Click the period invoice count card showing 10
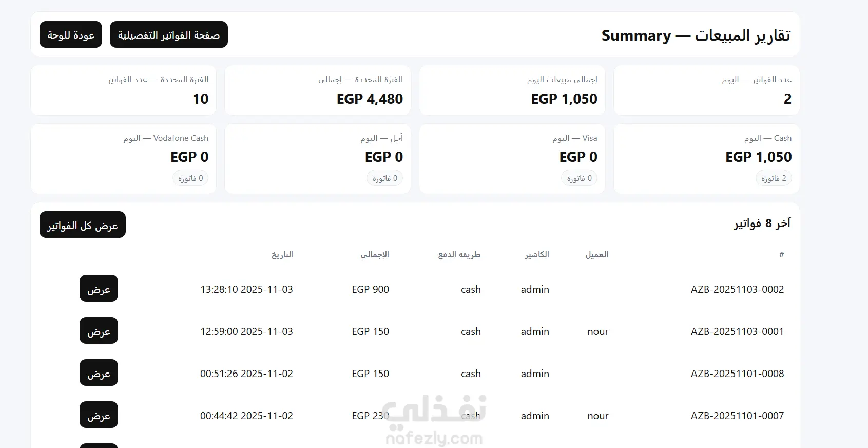Screen dimensions: 868x448 coord(123,90)
